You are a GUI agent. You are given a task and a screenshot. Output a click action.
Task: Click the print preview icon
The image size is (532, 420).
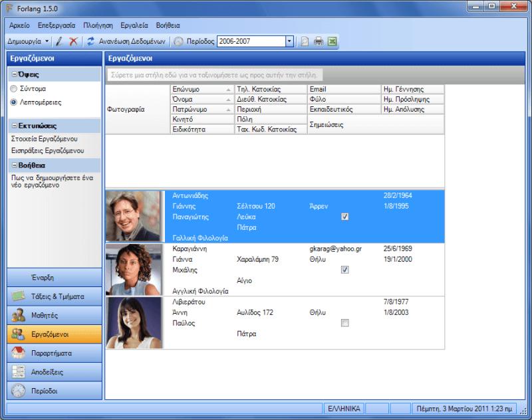305,41
